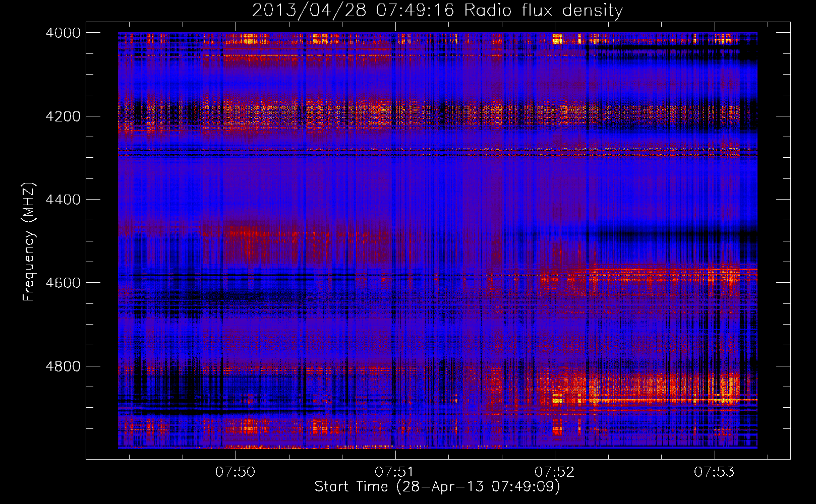Click the 07:51 time axis label
The width and height of the screenshot is (816, 504).
395,472
